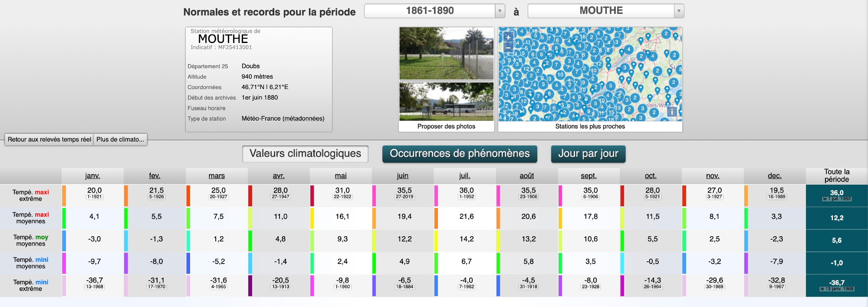This screenshot has width=868, height=307.
Task: Expand the MOUTHE station dropdown arrow
Action: coord(679,11)
